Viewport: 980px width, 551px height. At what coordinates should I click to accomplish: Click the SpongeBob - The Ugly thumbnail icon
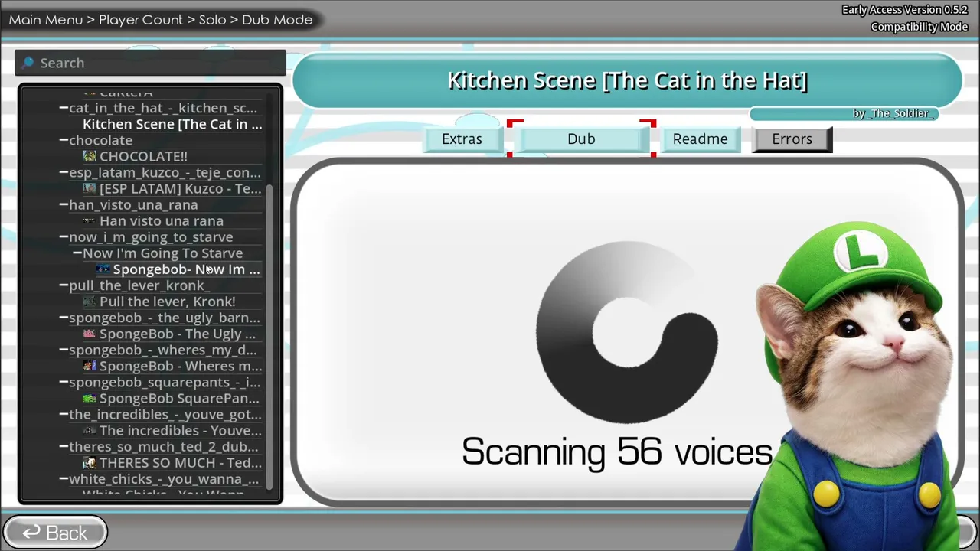[x=90, y=334]
